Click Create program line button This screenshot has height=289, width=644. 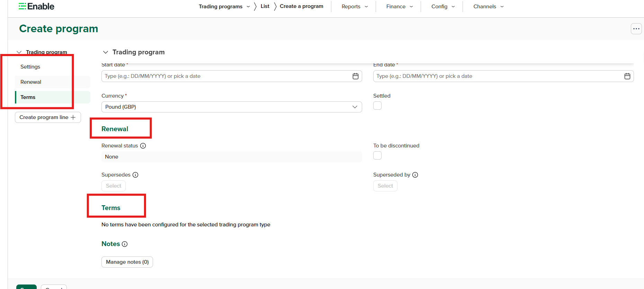(x=48, y=117)
